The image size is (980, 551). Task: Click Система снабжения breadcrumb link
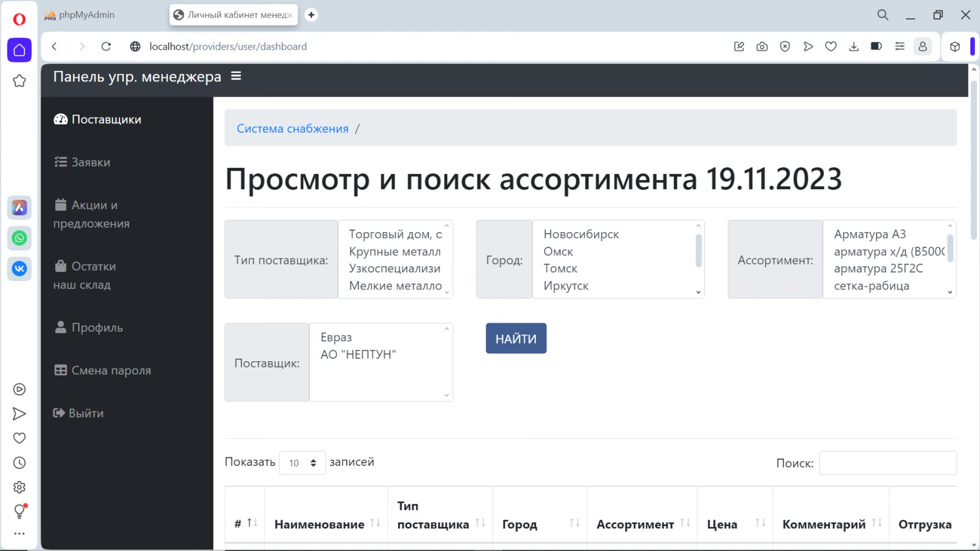[293, 129]
